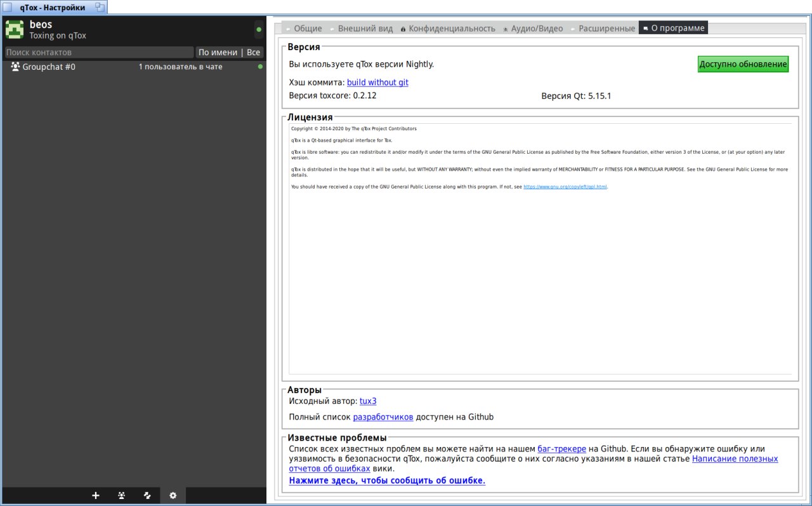Open Написание полезных отчетов об ошибках link

click(735, 458)
